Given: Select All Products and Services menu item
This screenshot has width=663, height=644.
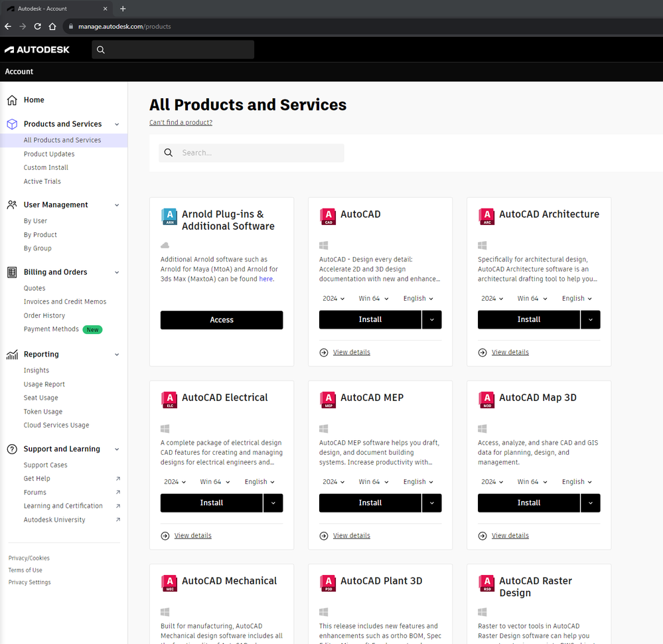Looking at the screenshot, I should point(64,140).
